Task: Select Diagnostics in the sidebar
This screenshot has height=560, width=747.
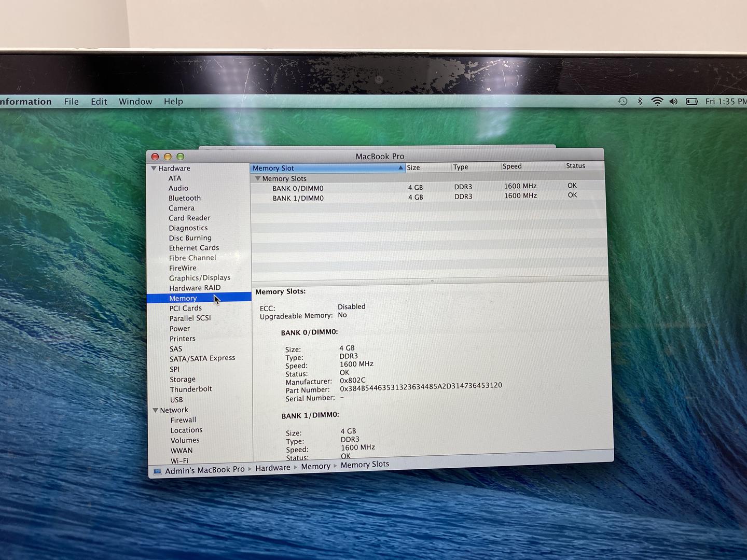Action: pos(188,228)
